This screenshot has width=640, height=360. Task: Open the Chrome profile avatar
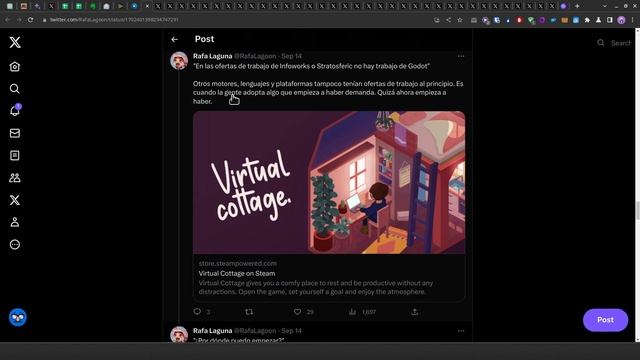[621, 20]
